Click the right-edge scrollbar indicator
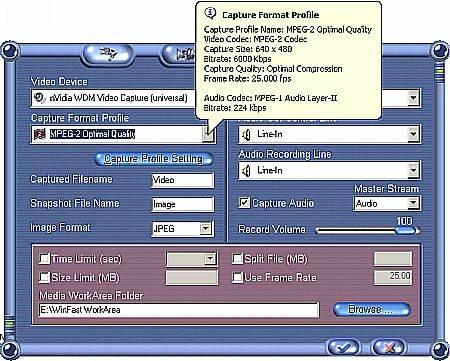The width and height of the screenshot is (450, 361). (x=440, y=71)
